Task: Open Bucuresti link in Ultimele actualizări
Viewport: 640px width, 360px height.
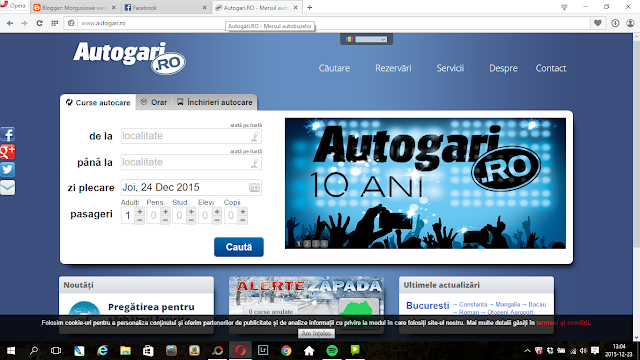Action: pos(427,306)
